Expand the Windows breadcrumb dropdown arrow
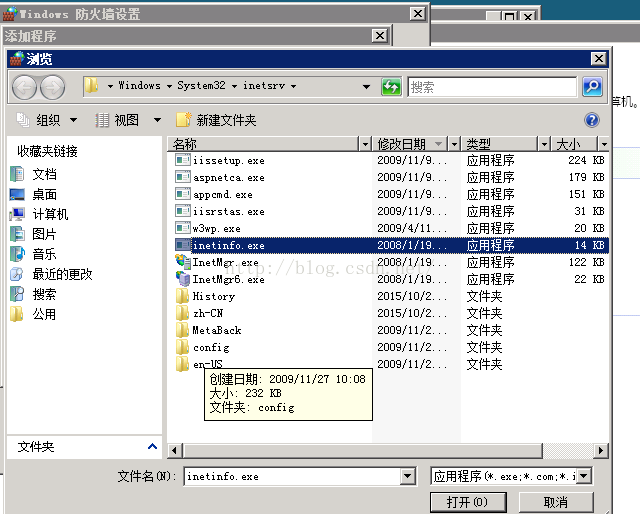Screen dimensions: 640x514 click(169, 86)
